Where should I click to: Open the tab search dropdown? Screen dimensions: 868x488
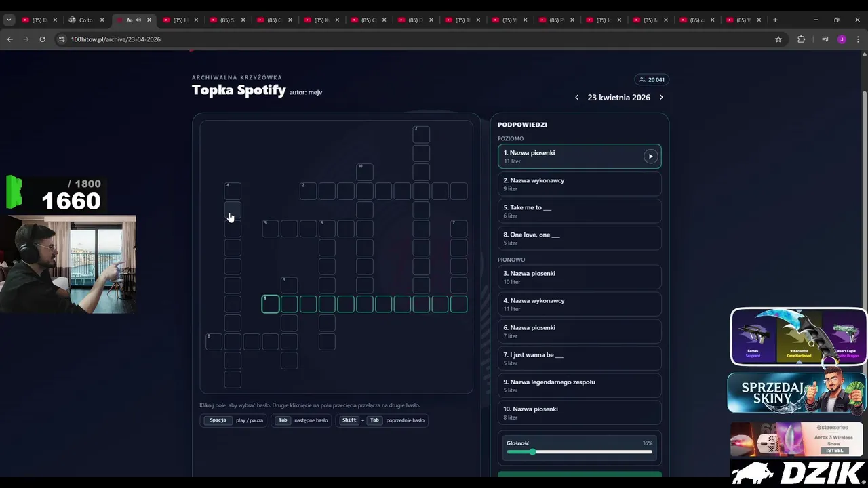click(9, 20)
